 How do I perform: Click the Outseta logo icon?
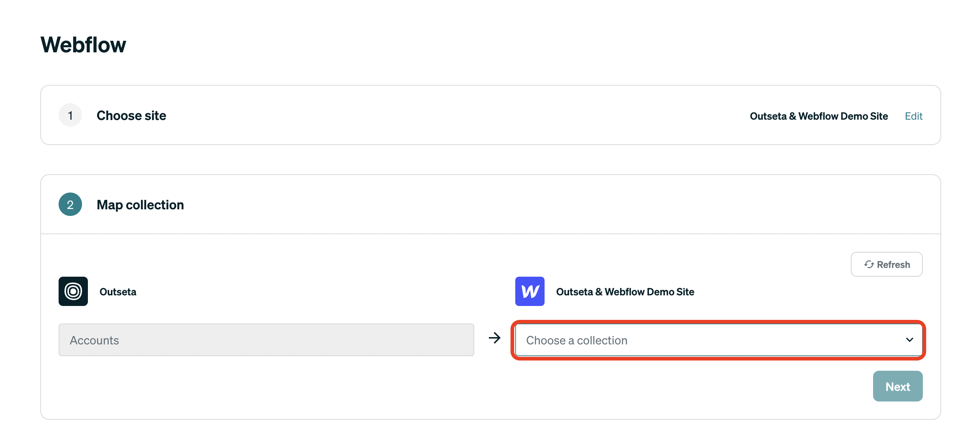click(73, 291)
